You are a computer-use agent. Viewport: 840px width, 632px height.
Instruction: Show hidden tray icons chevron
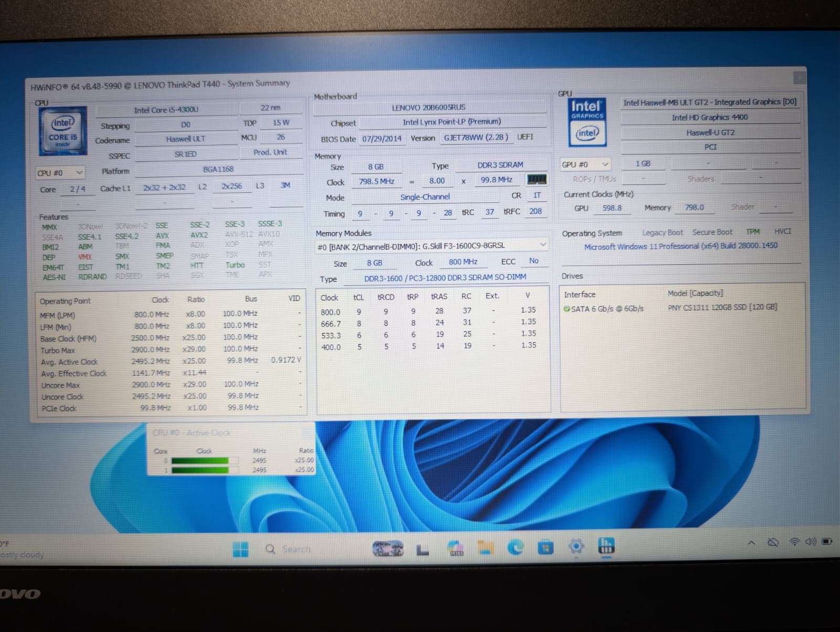pos(751,543)
